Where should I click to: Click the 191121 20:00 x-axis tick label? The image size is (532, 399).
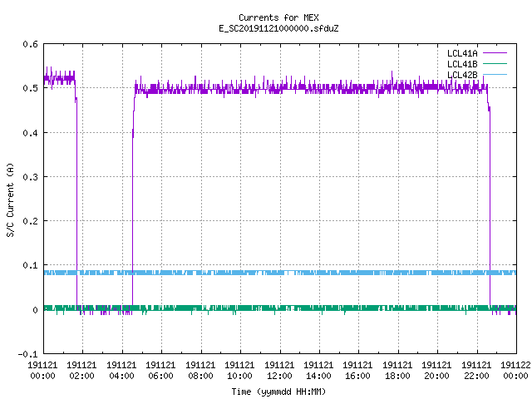click(x=436, y=370)
